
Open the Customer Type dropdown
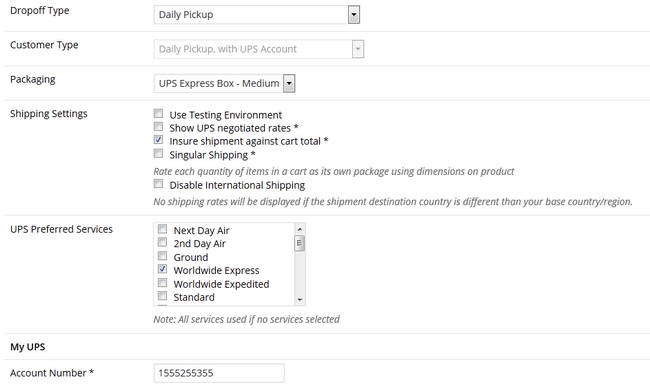click(x=259, y=49)
